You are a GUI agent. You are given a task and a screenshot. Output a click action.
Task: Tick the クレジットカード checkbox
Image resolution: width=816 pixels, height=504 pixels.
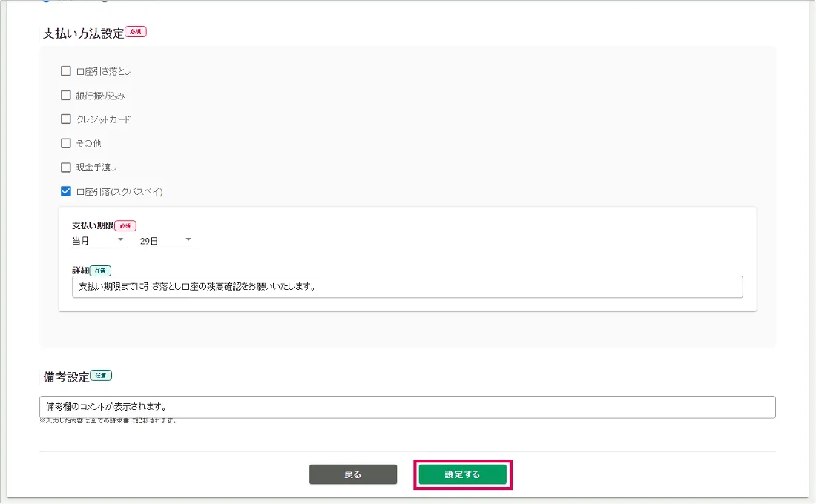click(66, 119)
